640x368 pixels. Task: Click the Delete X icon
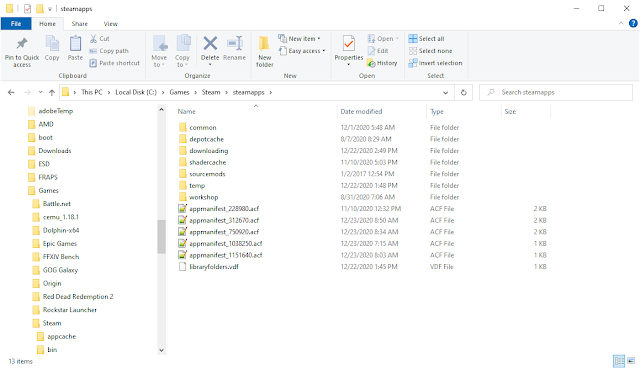(x=210, y=43)
